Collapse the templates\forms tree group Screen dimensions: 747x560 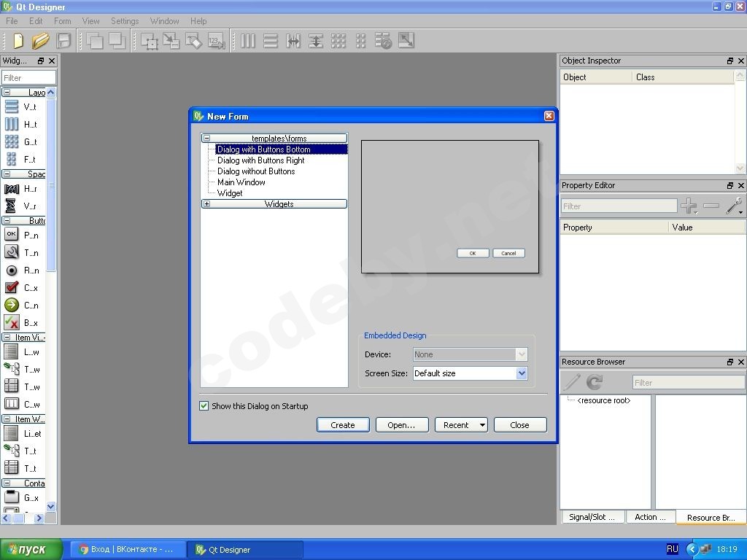click(207, 139)
